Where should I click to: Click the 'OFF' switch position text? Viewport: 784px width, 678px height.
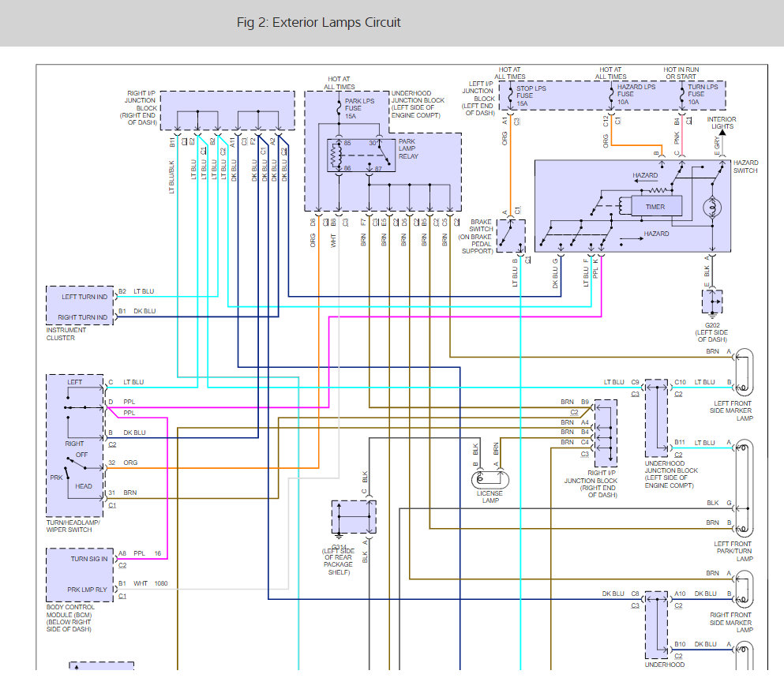click(x=81, y=455)
